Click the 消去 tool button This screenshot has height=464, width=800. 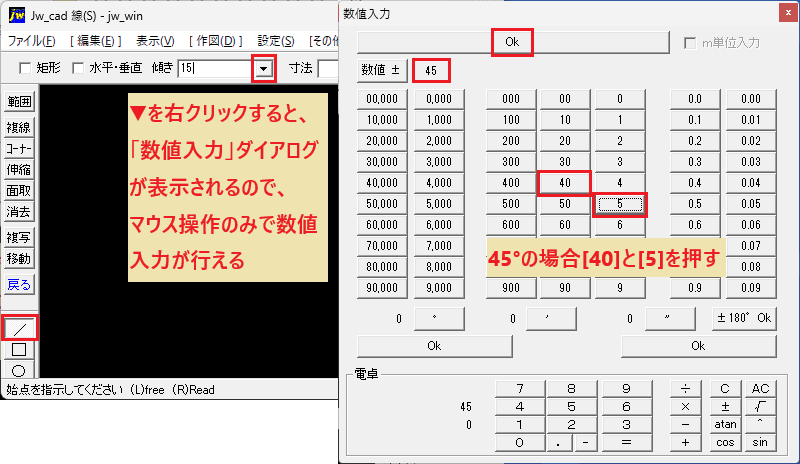(19, 211)
